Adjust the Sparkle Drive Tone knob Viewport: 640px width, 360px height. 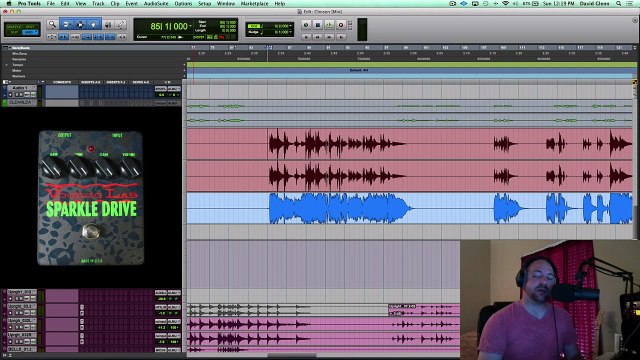click(x=79, y=167)
